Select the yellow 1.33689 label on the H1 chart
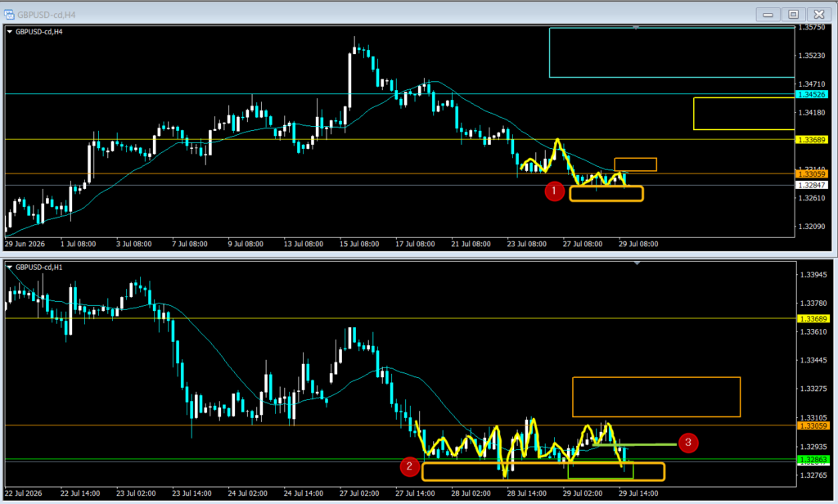This screenshot has width=838, height=504. [x=813, y=318]
